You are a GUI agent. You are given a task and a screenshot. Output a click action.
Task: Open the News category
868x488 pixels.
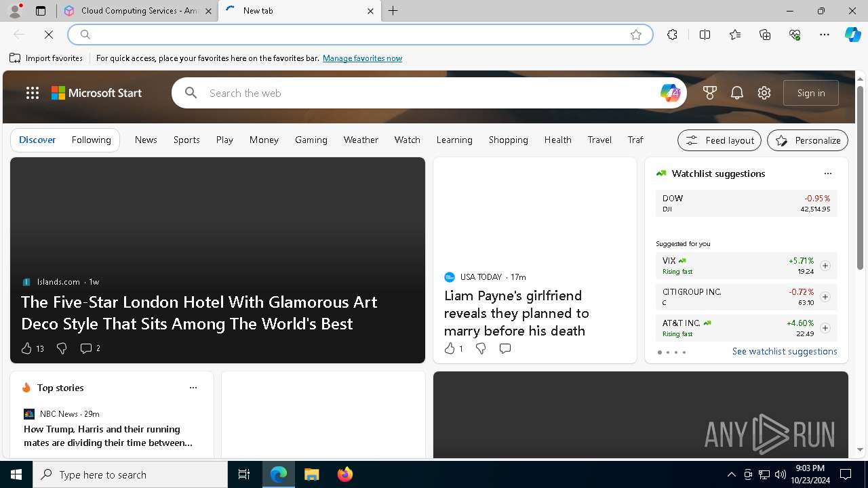pyautogui.click(x=146, y=140)
